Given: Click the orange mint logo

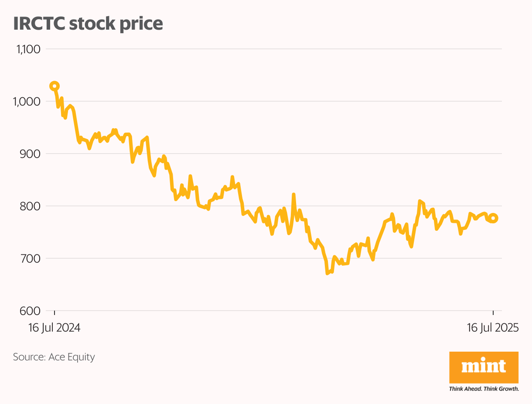Looking at the screenshot, I should [x=484, y=368].
